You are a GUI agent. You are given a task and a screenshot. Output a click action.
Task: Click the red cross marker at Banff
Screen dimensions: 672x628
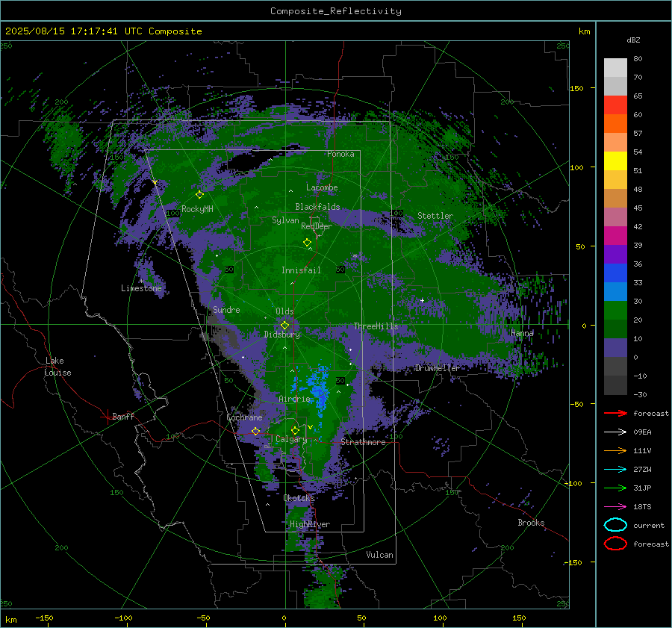click(x=107, y=417)
